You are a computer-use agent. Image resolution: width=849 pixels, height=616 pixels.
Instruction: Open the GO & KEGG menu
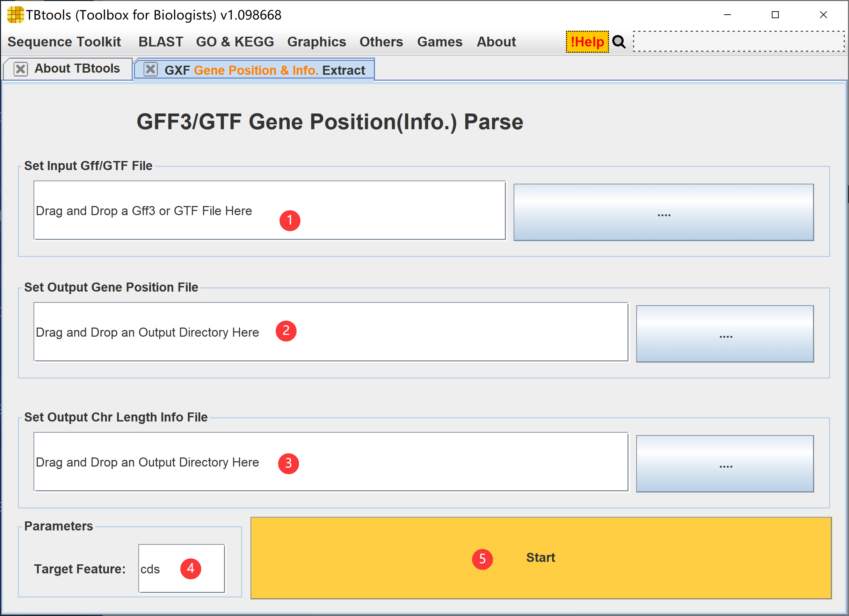pyautogui.click(x=235, y=42)
